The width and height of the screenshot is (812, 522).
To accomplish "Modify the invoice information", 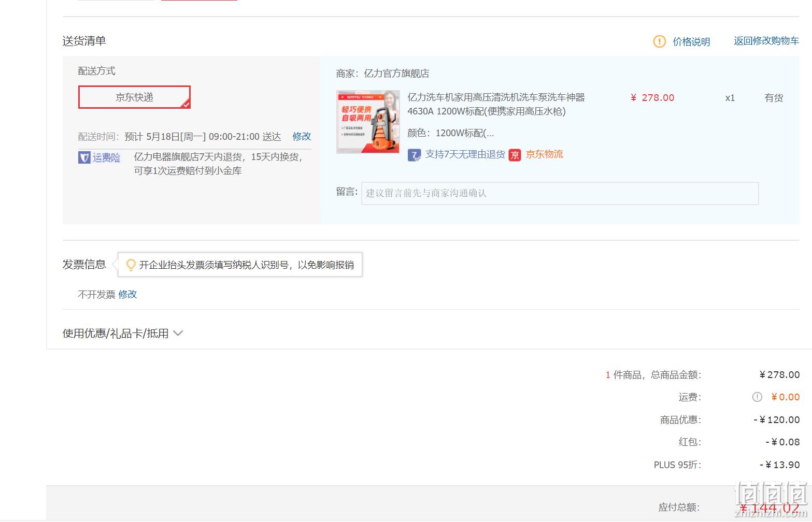I will [127, 294].
